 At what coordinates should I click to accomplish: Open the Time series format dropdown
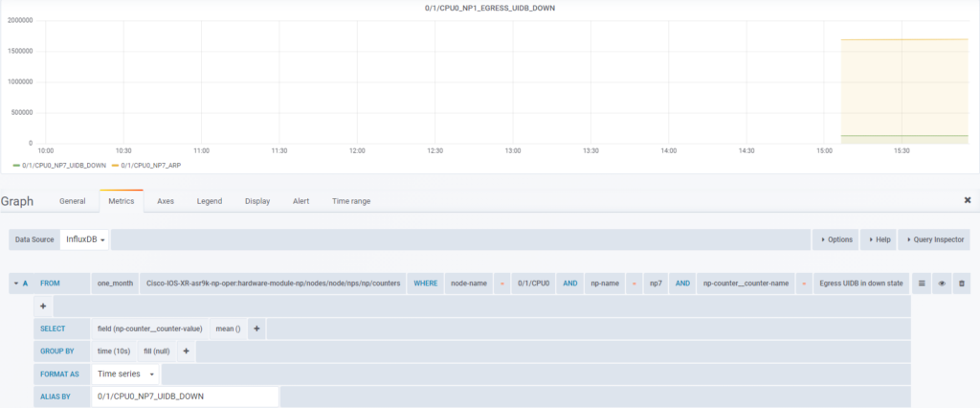pyautogui.click(x=125, y=374)
